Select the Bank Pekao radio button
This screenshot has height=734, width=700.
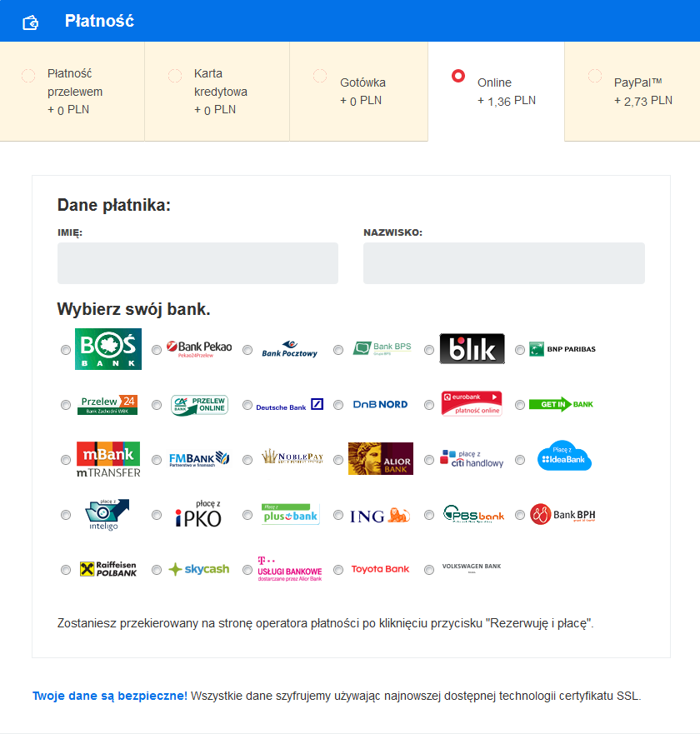pos(157,350)
